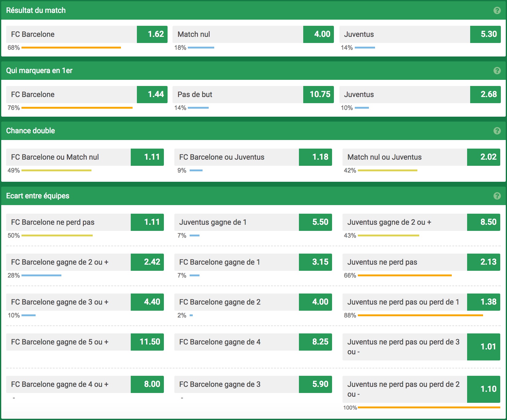Choose Juventus first scorer at 2.68

pyautogui.click(x=420, y=95)
